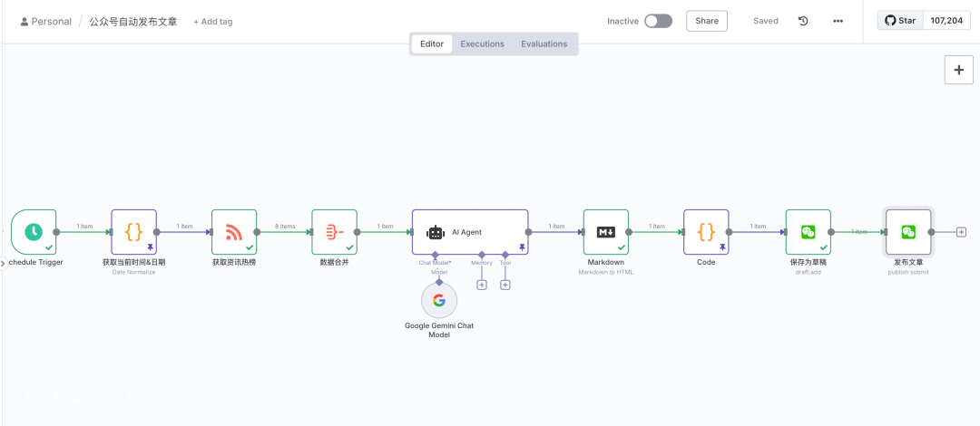
Task: Select the 保存为草稿 WeChat node
Action: click(x=808, y=232)
